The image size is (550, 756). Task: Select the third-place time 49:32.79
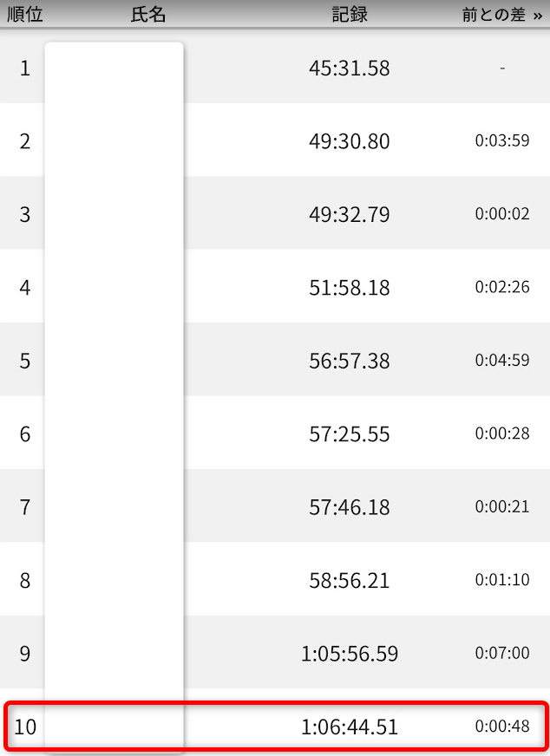(350, 214)
